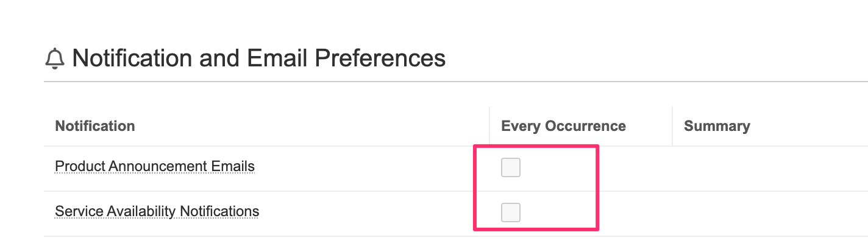Select the Notification column header

pos(95,126)
